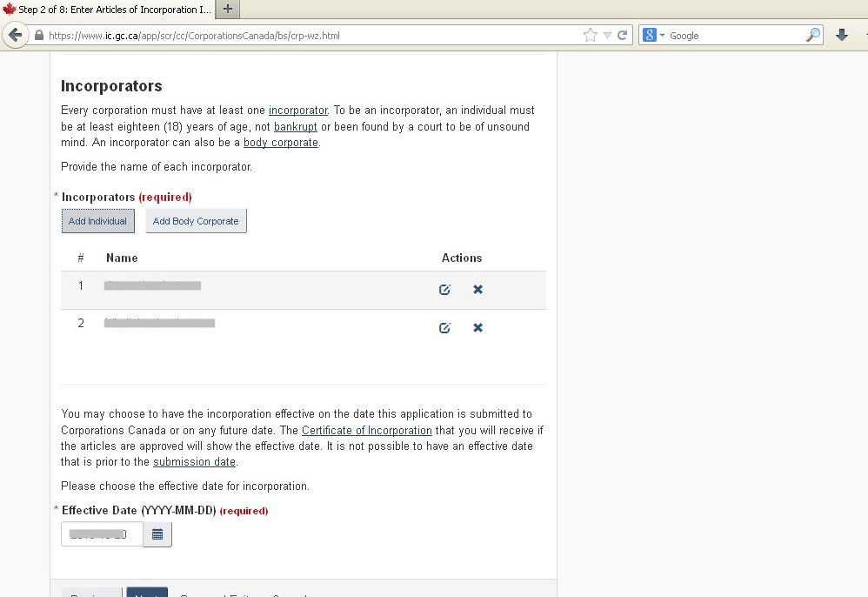Follow the submission date link
This screenshot has height=597, width=868.
click(x=194, y=462)
